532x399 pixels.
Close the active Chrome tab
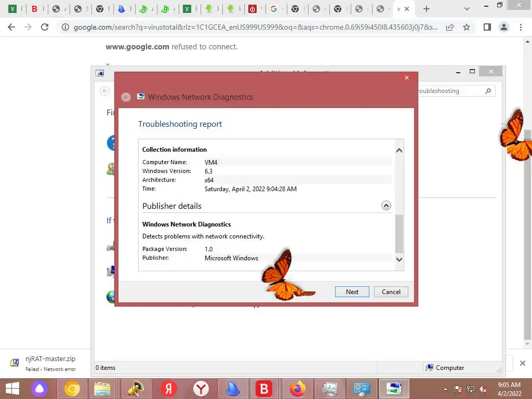click(x=407, y=9)
